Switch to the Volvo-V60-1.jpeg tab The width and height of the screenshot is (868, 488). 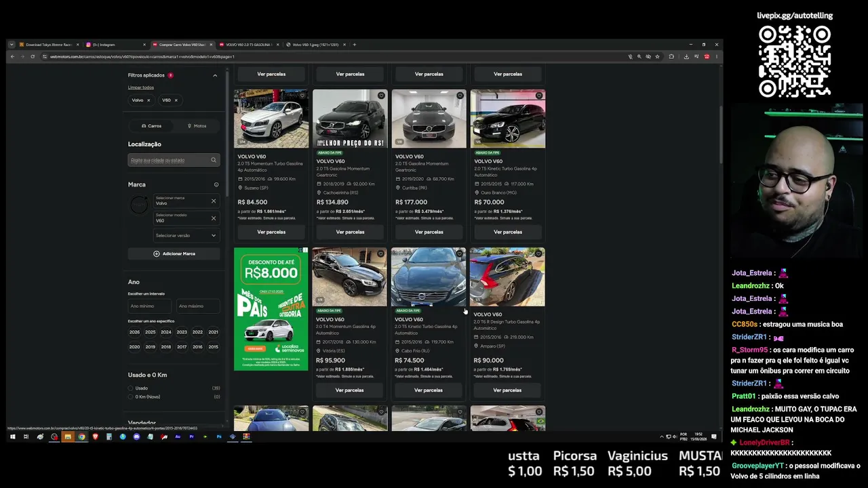pyautogui.click(x=316, y=45)
